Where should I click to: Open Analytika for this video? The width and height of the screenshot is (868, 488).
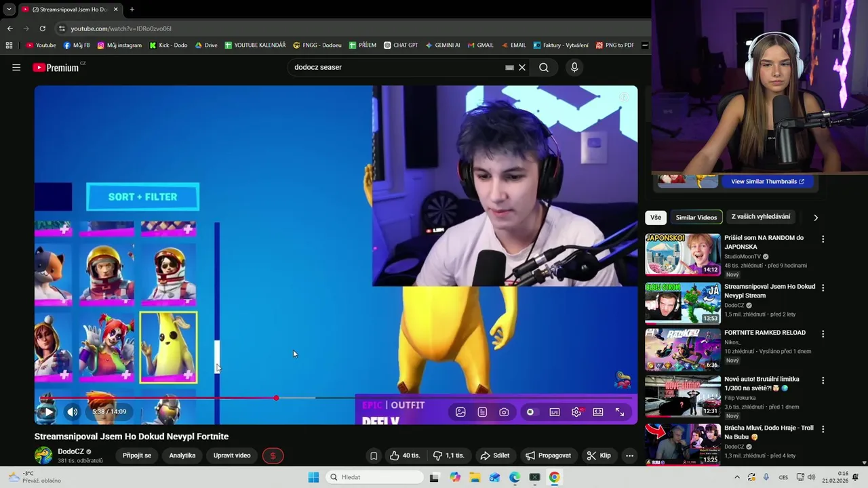pos(182,455)
